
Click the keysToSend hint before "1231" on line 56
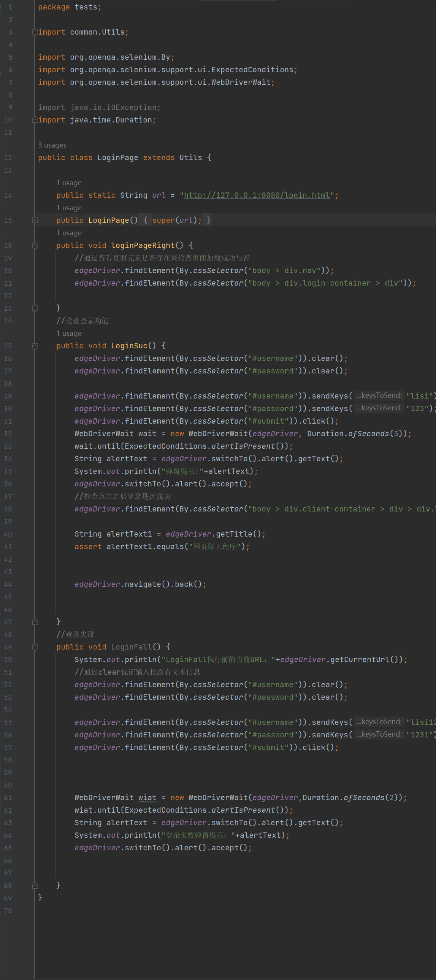coord(379,734)
